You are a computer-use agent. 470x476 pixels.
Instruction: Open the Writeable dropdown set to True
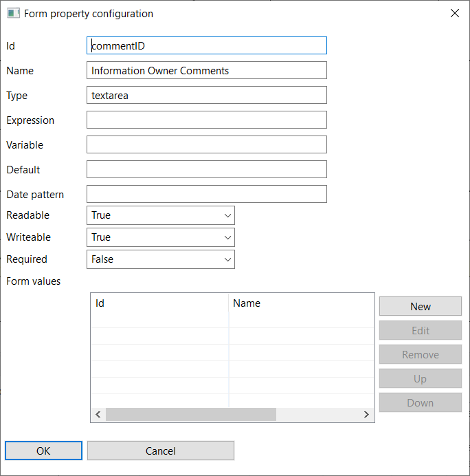click(x=161, y=237)
